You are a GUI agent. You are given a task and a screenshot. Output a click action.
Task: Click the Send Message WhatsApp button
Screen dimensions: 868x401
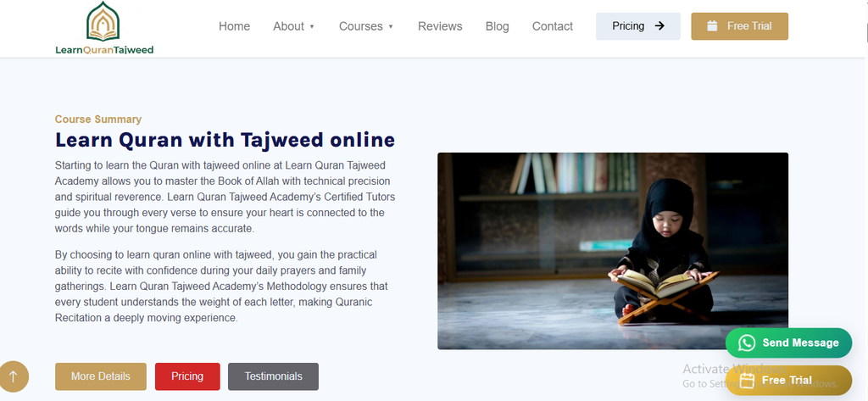pos(789,343)
